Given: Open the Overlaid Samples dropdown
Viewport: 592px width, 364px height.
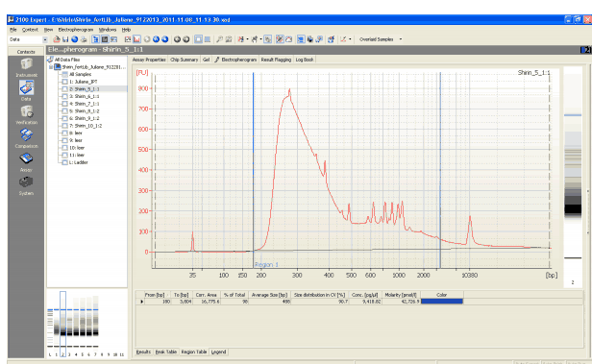Looking at the screenshot, I should click(x=401, y=39).
